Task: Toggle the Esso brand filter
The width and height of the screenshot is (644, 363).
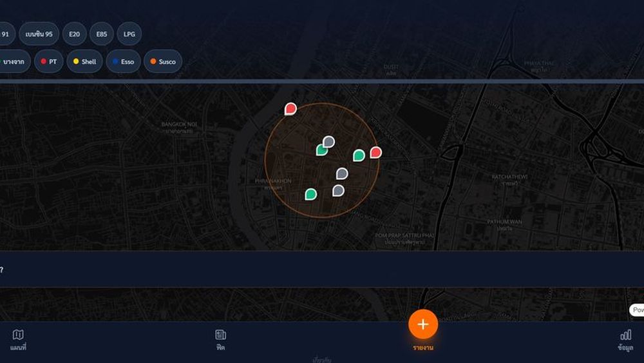Action: [123, 61]
